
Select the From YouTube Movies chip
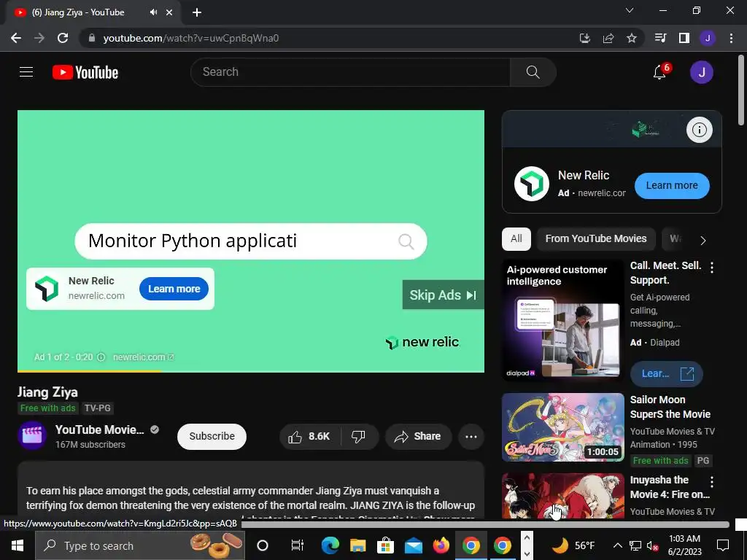click(x=596, y=238)
